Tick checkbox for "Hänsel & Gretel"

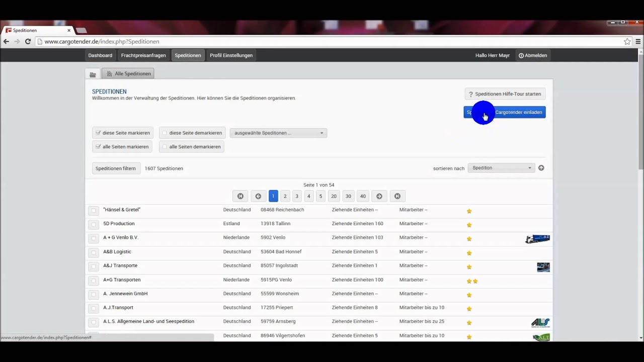coord(94,210)
